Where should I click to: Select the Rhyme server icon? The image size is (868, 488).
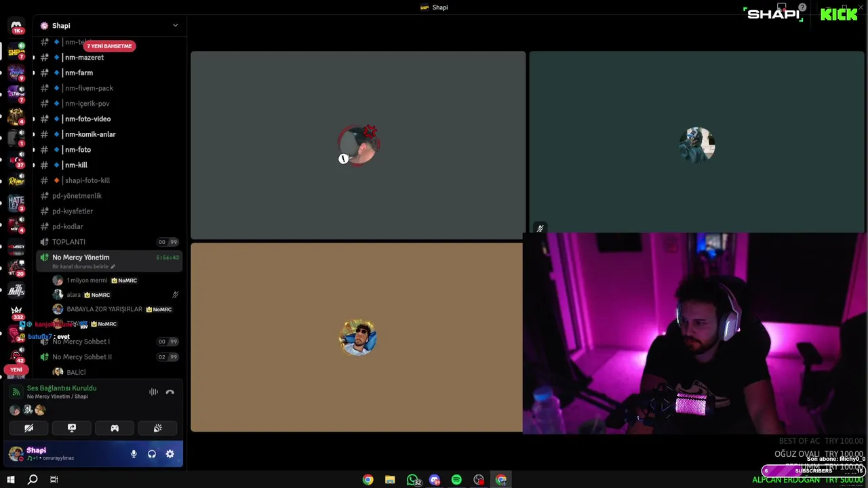point(16,181)
